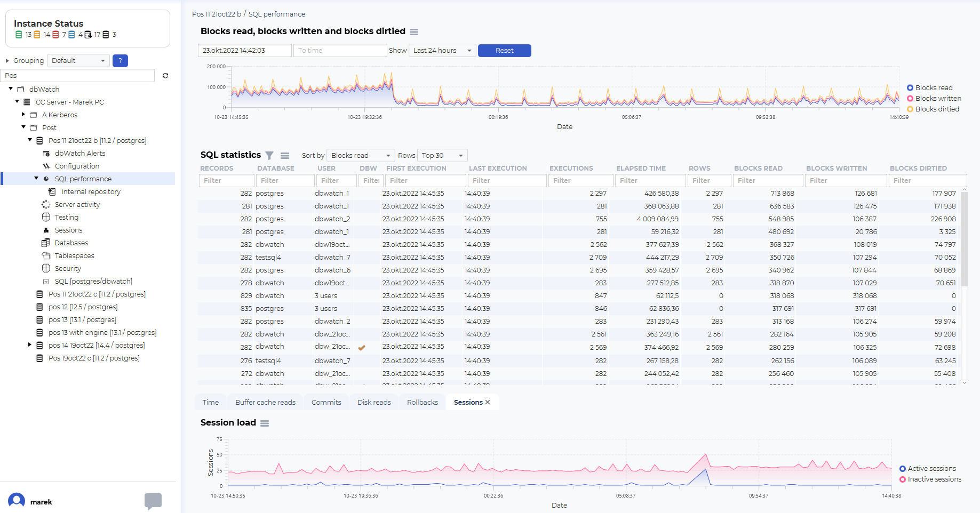This screenshot has width=980, height=513.
Task: Switch to the Buffer cache reads tab
Action: click(265, 403)
